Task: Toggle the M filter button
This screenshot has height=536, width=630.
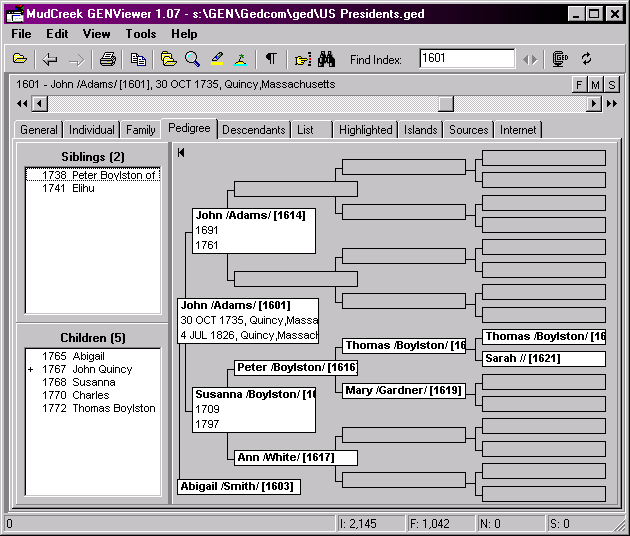Action: [595, 85]
